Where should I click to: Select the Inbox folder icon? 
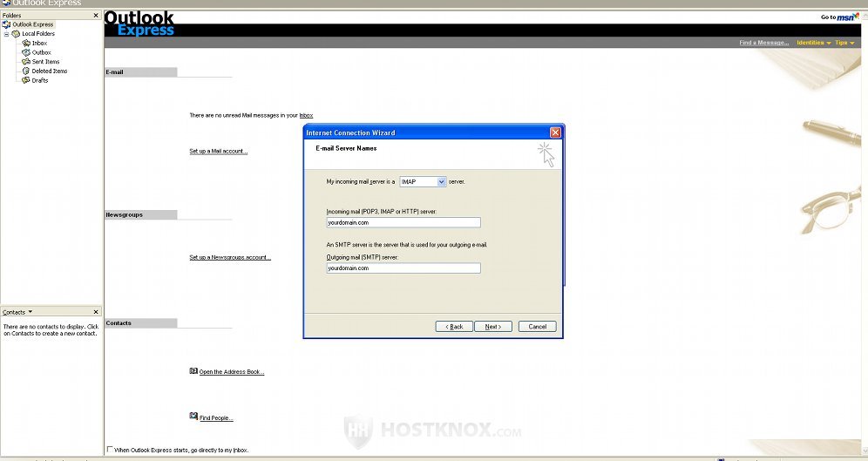26,44
